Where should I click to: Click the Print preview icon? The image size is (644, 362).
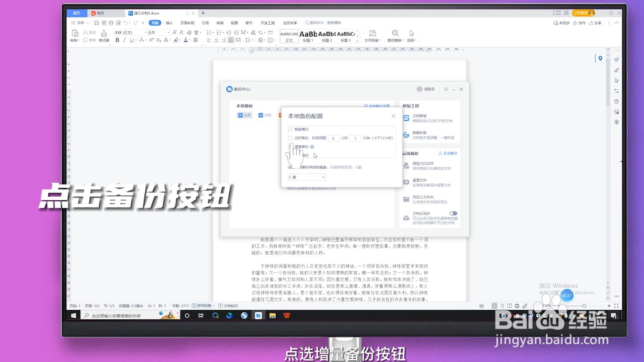(x=118, y=23)
